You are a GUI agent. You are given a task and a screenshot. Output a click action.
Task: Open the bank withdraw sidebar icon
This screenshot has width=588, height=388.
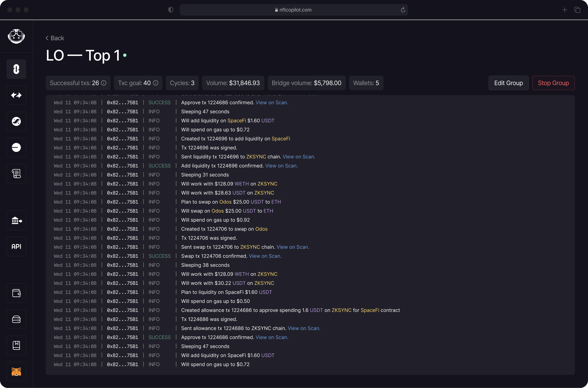[x=16, y=220]
